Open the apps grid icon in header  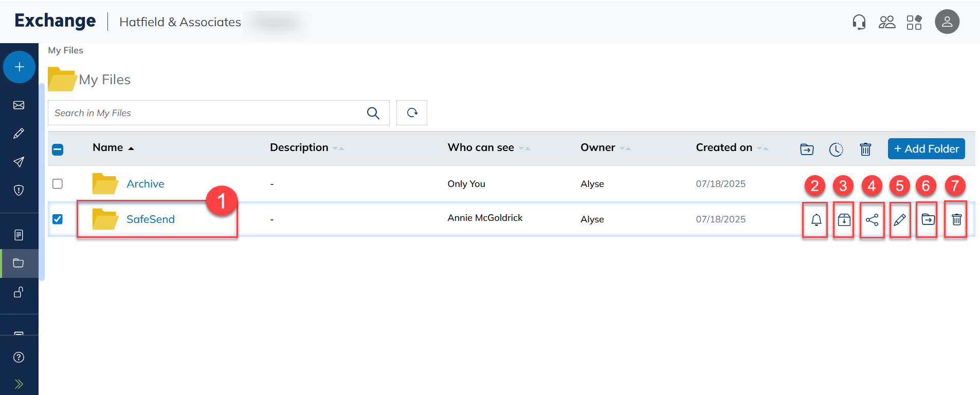point(914,22)
